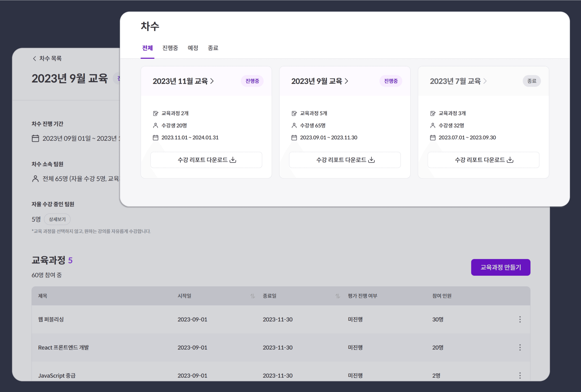The height and width of the screenshot is (392, 581).
Task: Sort table by 종료일 sort icon
Action: point(338,296)
